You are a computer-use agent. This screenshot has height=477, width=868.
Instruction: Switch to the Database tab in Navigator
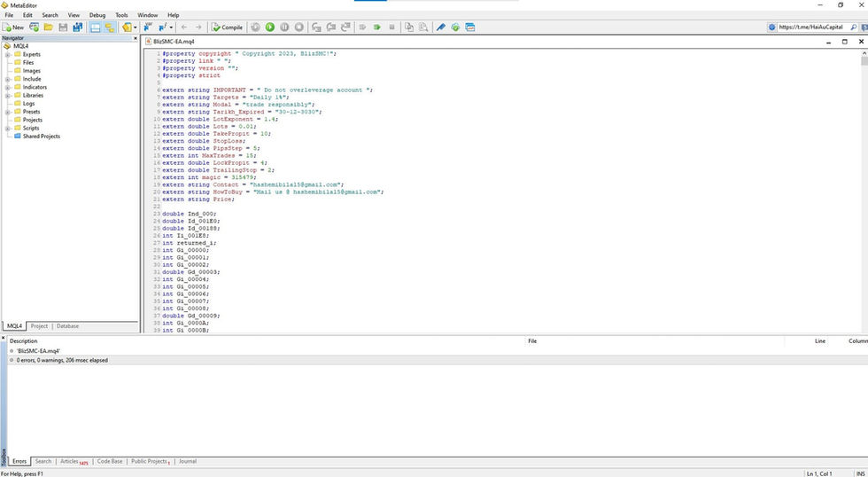pos(67,326)
